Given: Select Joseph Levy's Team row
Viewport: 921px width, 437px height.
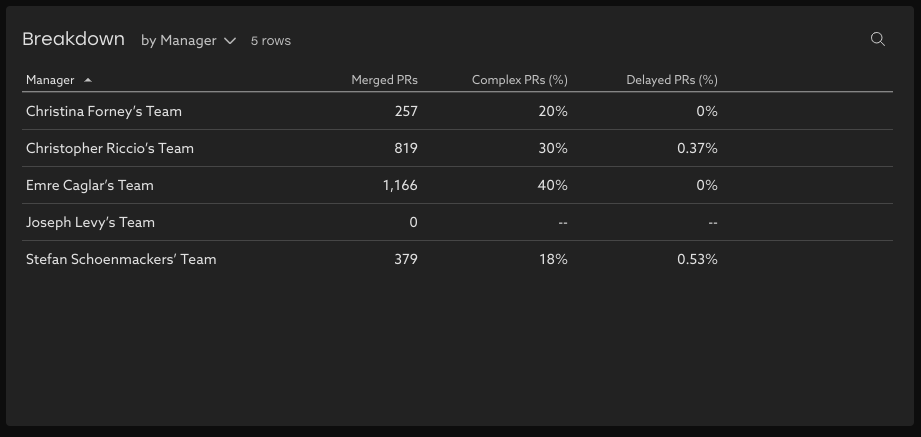Looking at the screenshot, I should click(90, 222).
